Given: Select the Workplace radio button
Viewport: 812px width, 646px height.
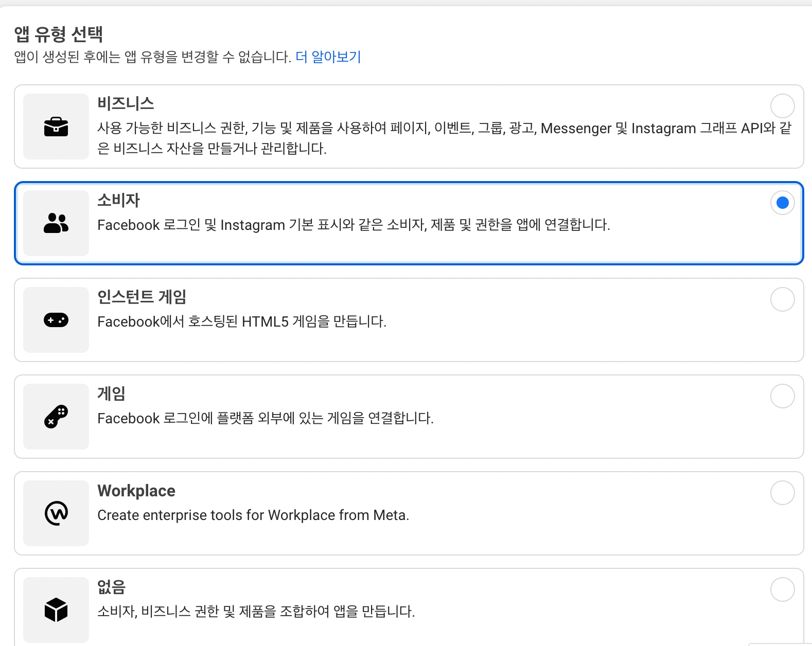Looking at the screenshot, I should click(782, 493).
